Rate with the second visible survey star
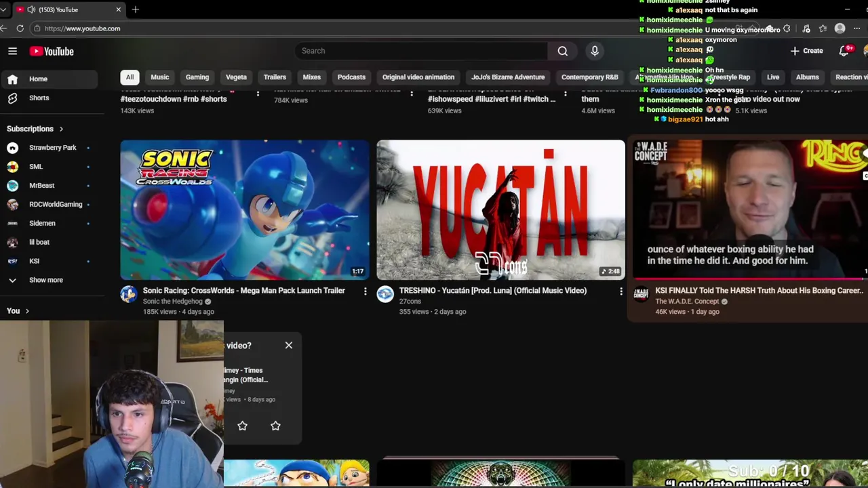Image resolution: width=868 pixels, height=488 pixels. pyautogui.click(x=275, y=426)
